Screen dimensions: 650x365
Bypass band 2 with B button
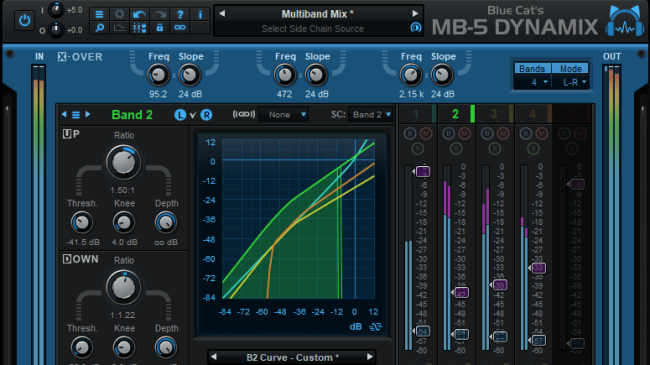pos(449,134)
